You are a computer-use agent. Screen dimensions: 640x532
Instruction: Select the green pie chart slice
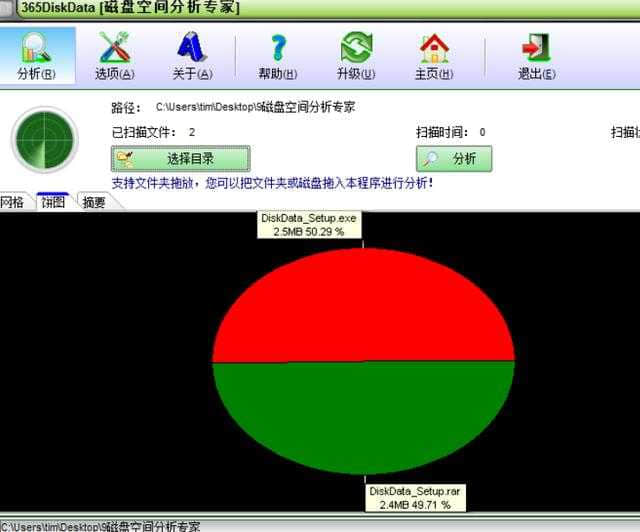pos(363,415)
